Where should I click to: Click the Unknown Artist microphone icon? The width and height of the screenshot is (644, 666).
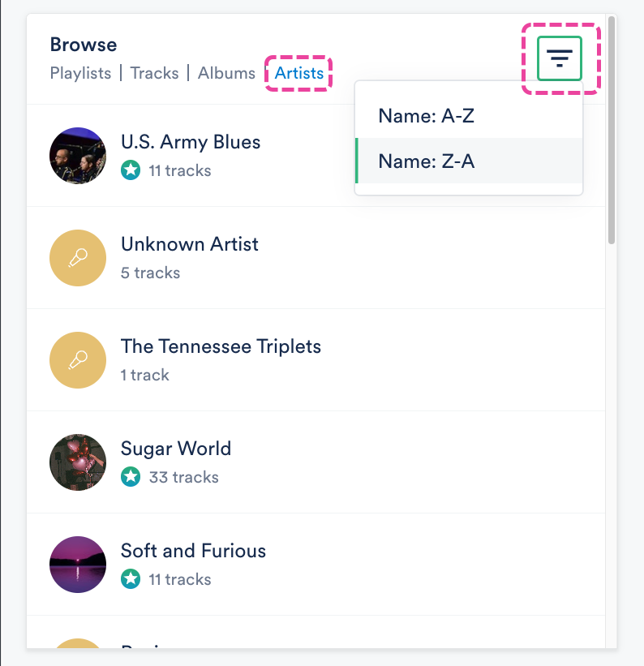point(78,258)
